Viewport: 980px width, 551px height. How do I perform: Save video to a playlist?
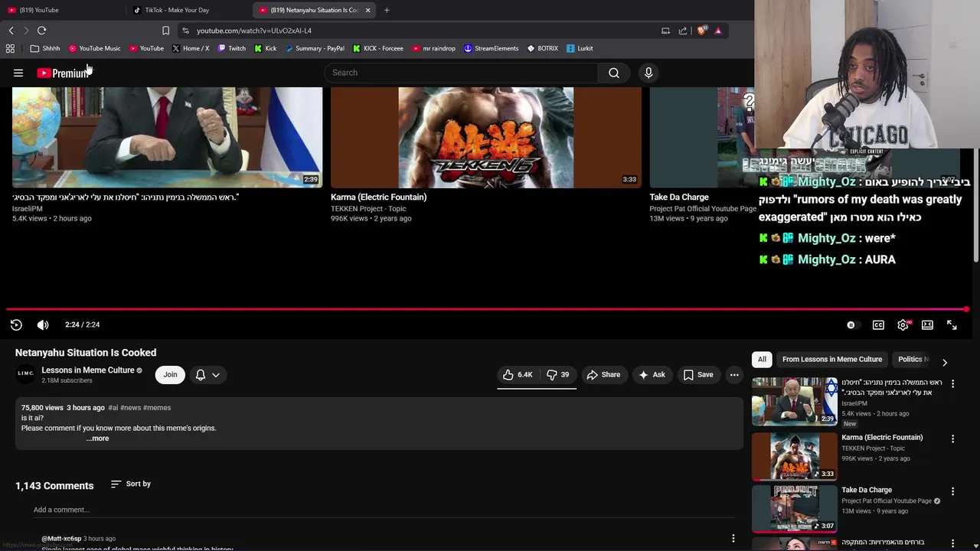tap(698, 375)
